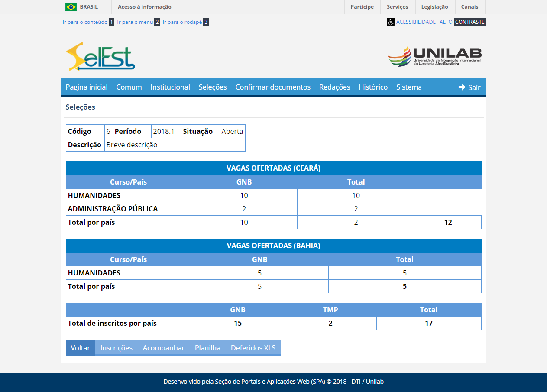The image size is (547, 392).
Task: Open the Sistema menu
Action: [x=409, y=87]
